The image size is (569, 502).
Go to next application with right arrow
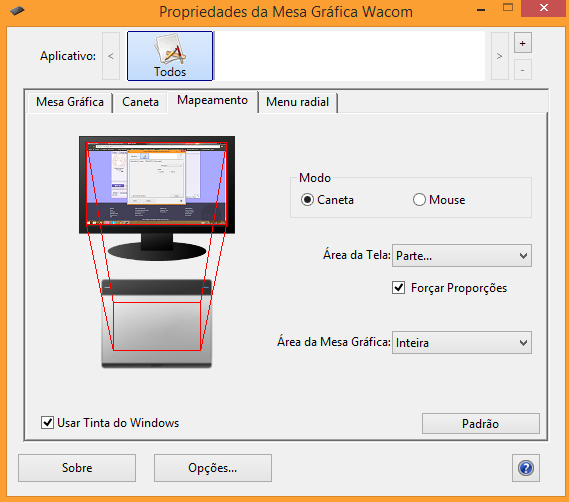499,56
